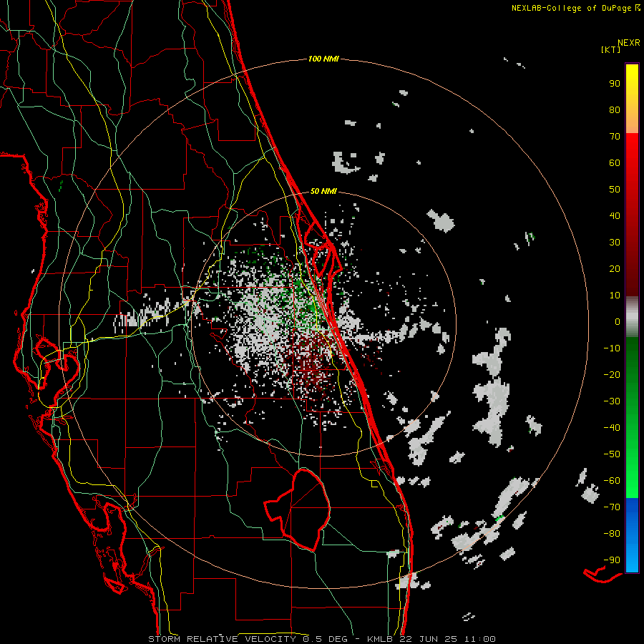
Task: Click the -20 value on velocity scale
Action: coord(612,375)
